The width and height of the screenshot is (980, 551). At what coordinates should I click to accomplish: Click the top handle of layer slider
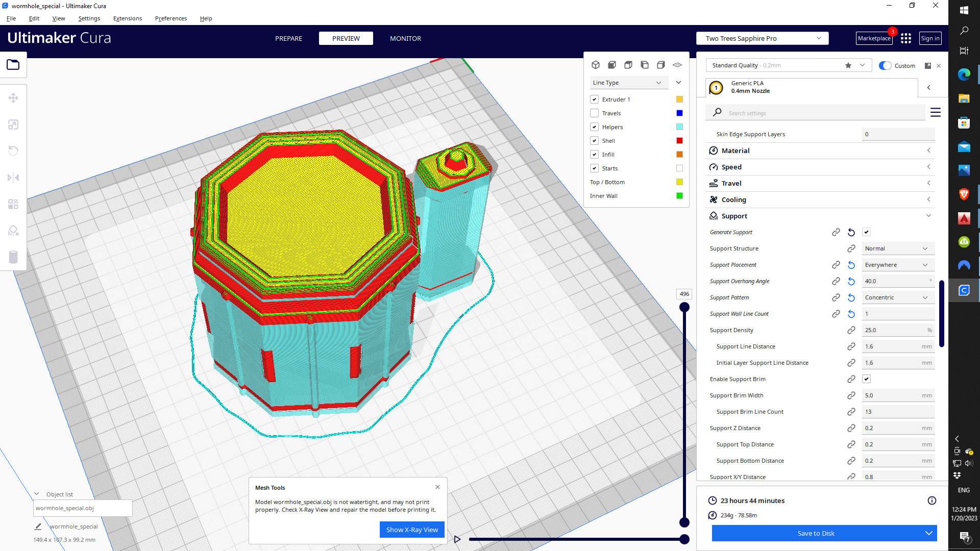(x=684, y=307)
